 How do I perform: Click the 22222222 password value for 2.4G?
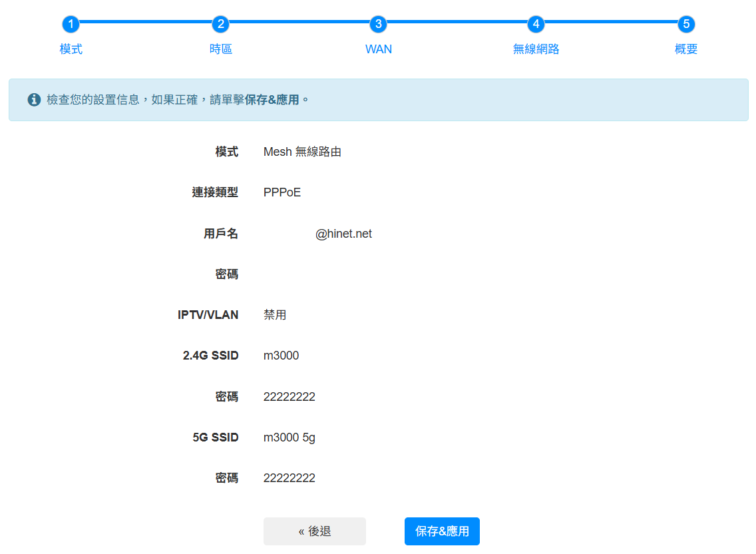[289, 396]
